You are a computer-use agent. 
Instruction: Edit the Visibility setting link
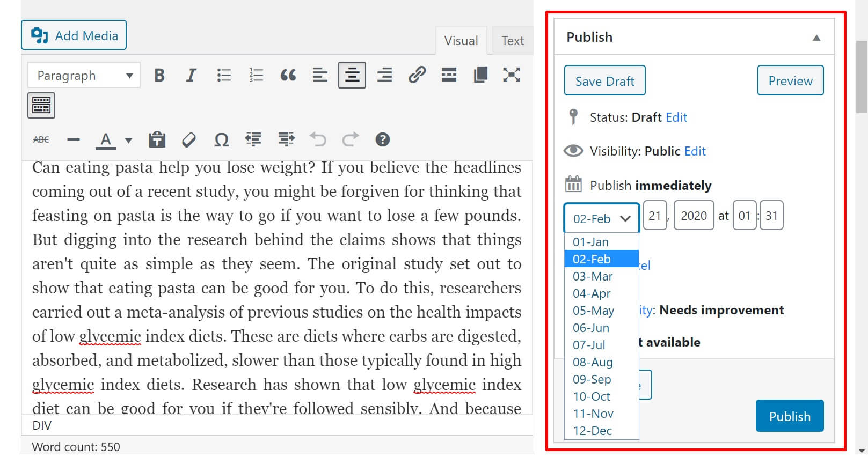coord(695,151)
